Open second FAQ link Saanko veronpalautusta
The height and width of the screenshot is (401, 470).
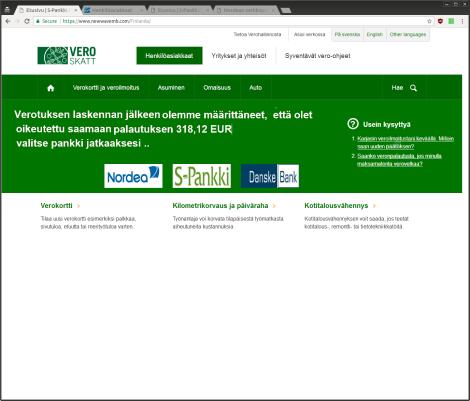click(x=399, y=160)
